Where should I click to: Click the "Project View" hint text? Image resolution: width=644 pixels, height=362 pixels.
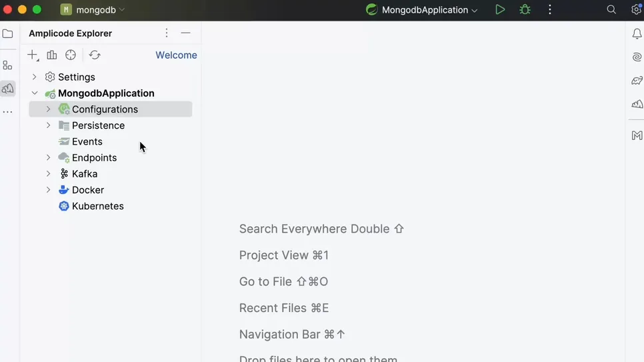pos(273,255)
